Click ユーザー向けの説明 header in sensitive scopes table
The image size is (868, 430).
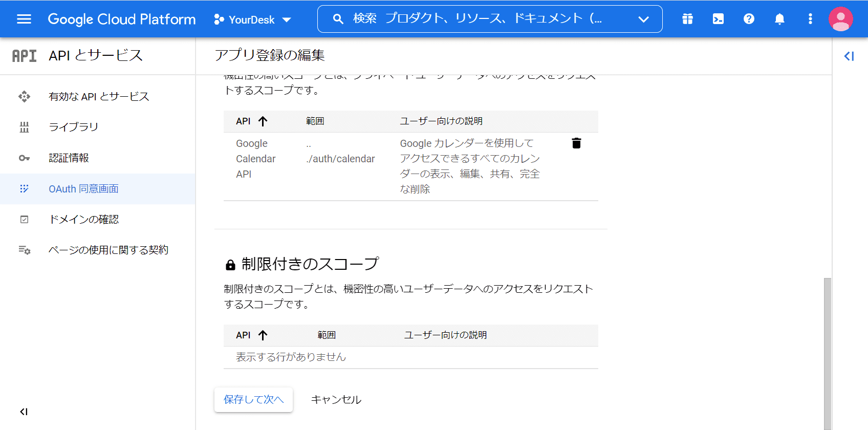click(441, 121)
